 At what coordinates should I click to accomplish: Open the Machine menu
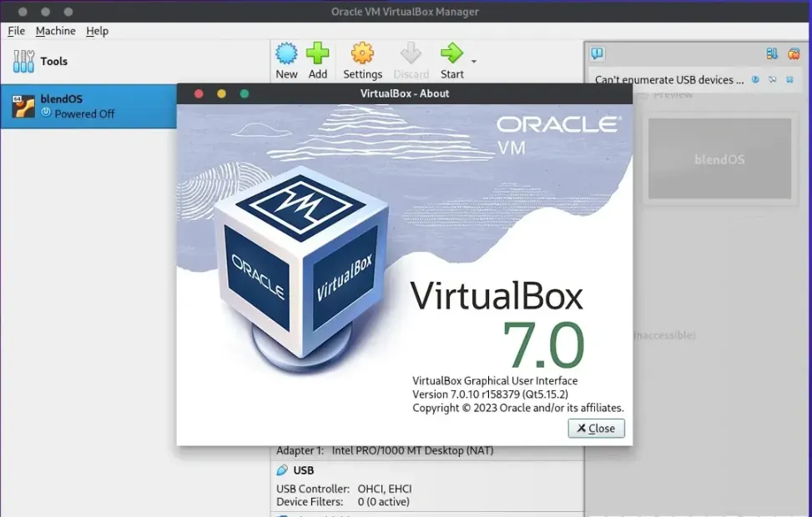click(x=55, y=31)
